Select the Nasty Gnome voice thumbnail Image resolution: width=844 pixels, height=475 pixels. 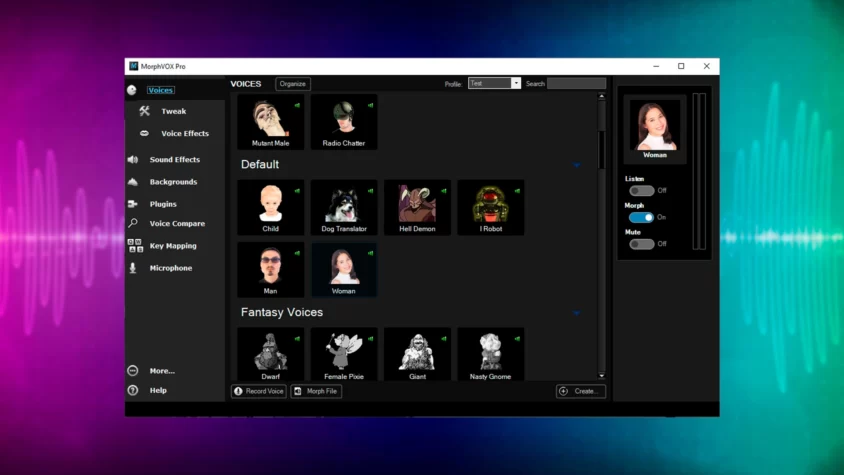pos(491,354)
